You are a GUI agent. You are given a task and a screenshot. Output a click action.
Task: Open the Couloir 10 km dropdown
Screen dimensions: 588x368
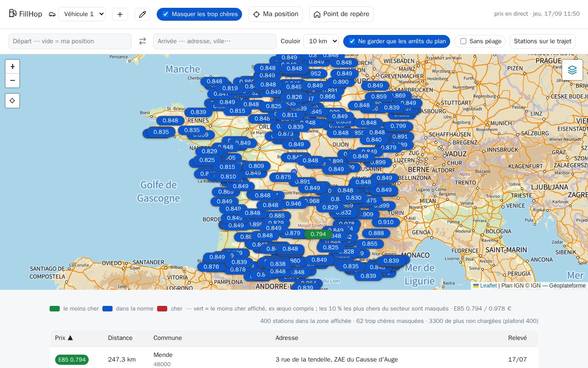click(321, 41)
